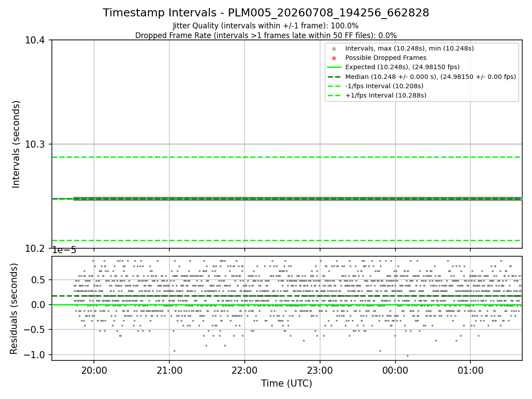Click the Intervals (seconds) y-axis label
The image size is (532, 399).
[x=16, y=144]
